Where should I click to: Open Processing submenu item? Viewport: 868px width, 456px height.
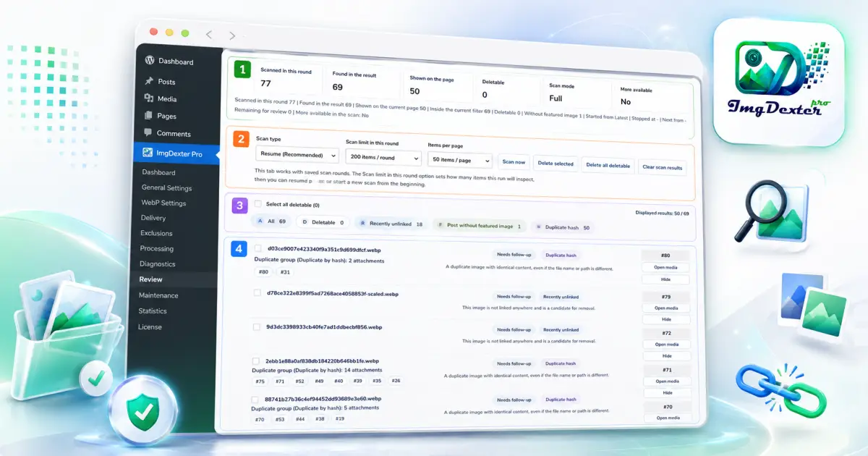coord(157,249)
